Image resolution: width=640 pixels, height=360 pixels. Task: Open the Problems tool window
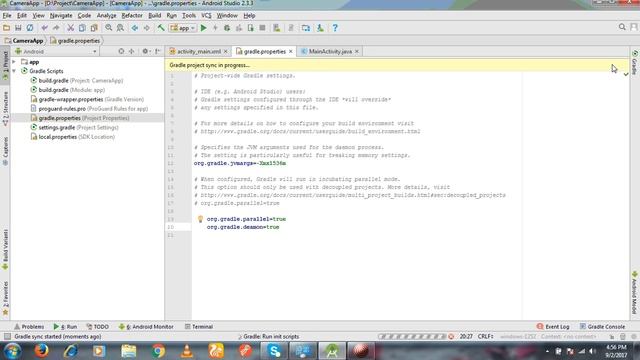[29, 327]
